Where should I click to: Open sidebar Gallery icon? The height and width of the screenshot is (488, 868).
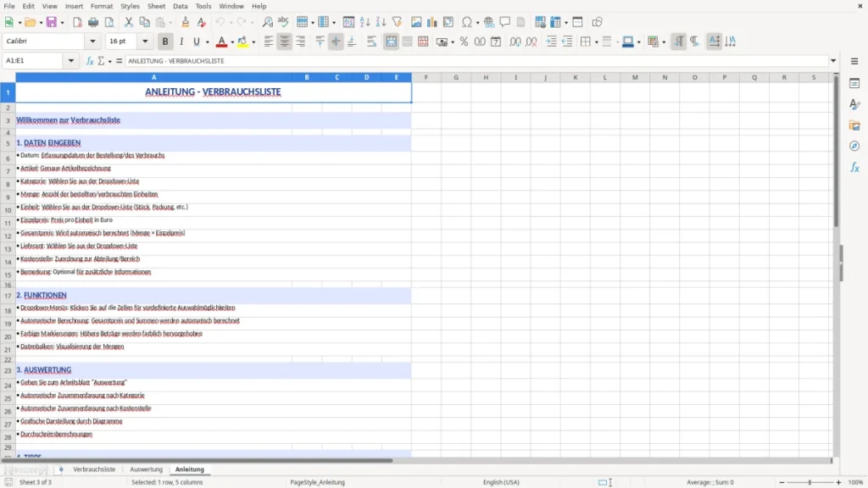click(x=854, y=125)
